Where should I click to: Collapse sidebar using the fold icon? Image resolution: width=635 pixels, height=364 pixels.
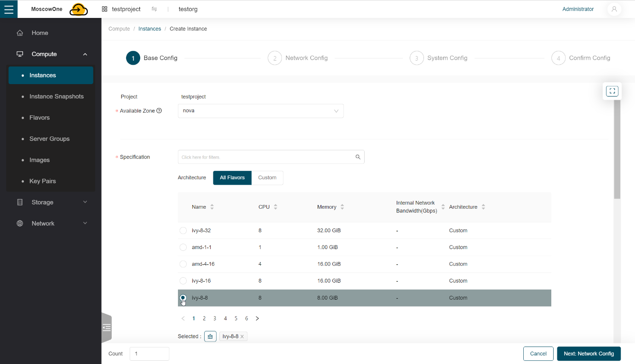click(x=107, y=328)
